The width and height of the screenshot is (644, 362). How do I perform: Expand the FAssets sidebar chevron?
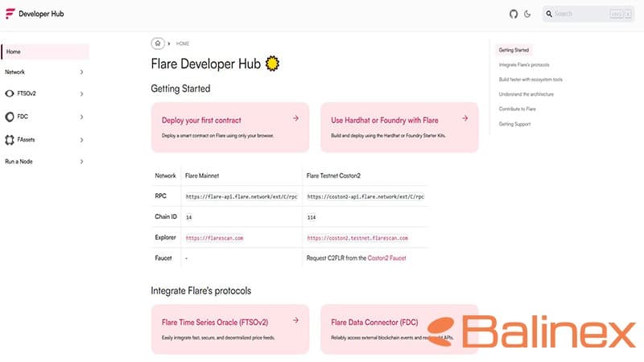pos(82,140)
